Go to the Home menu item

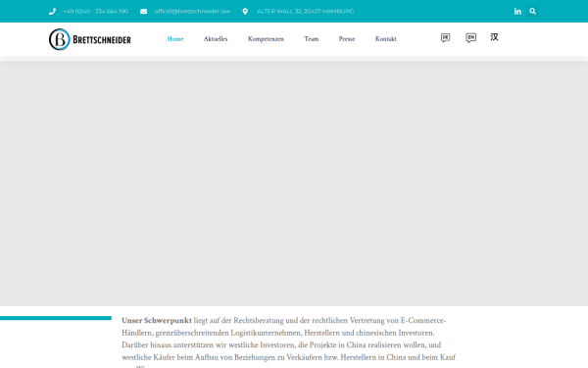(x=175, y=39)
